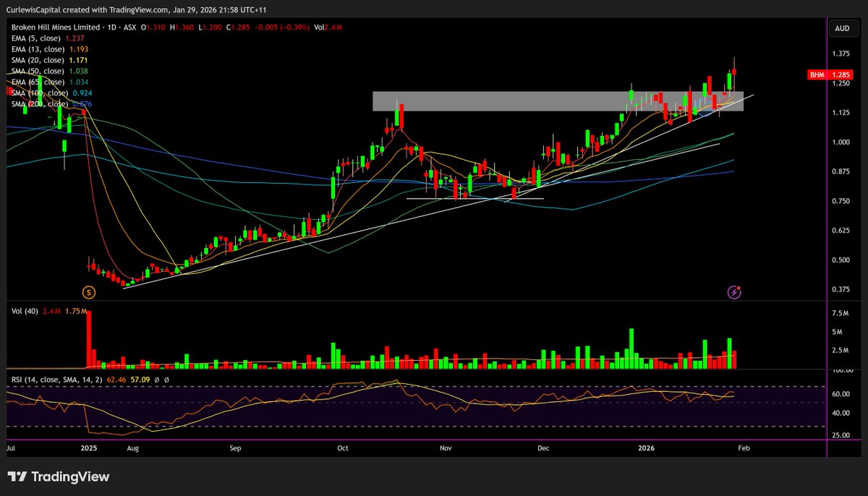Click the Dec label on the time axis

click(544, 448)
